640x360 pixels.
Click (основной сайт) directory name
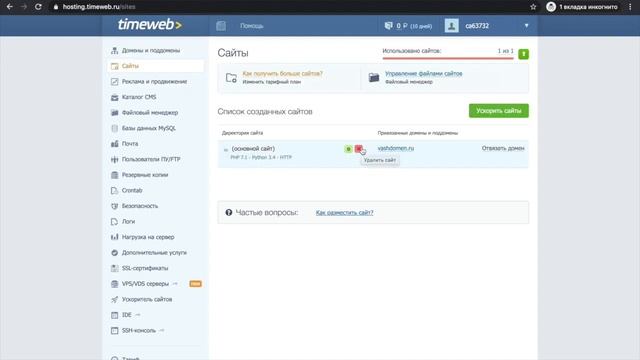tap(253, 149)
